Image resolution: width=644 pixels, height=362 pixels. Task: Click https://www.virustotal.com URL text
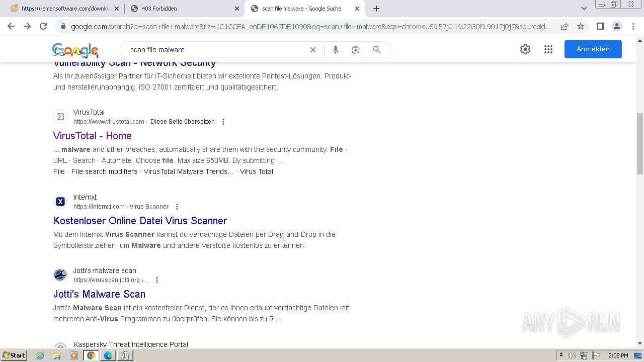pyautogui.click(x=109, y=122)
